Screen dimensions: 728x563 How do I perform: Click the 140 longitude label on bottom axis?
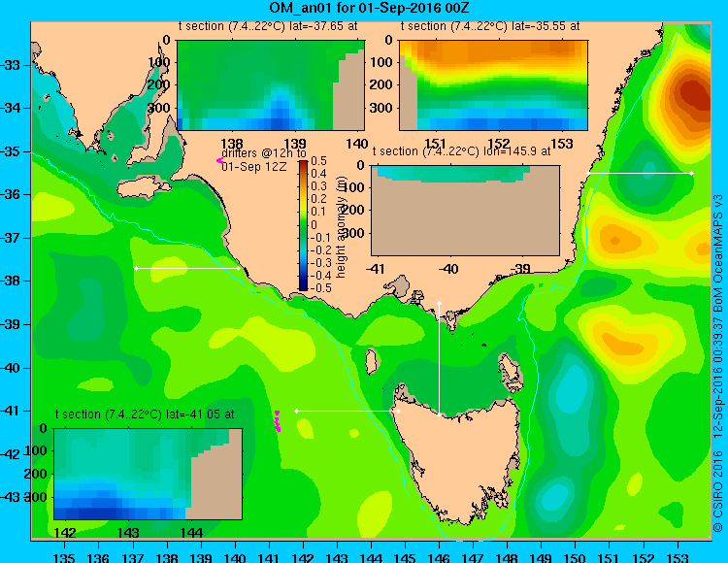pos(235,557)
